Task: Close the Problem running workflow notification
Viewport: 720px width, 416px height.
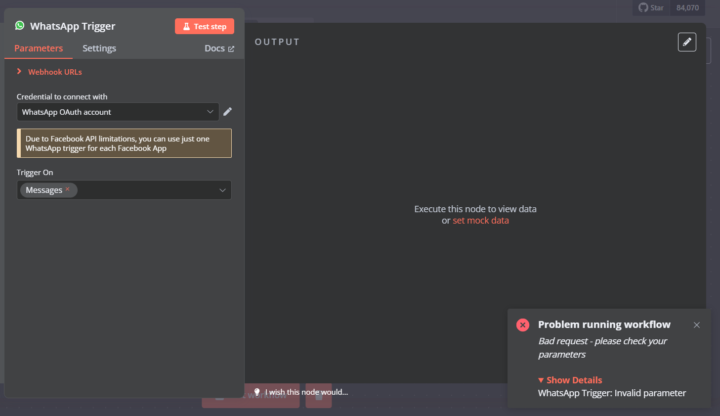Action: pos(697,325)
